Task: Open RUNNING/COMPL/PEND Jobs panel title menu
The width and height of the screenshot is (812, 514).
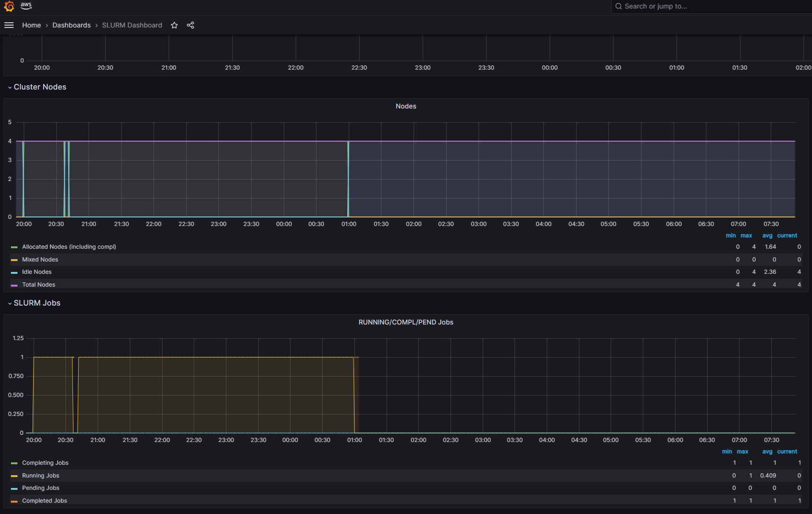Action: point(406,322)
